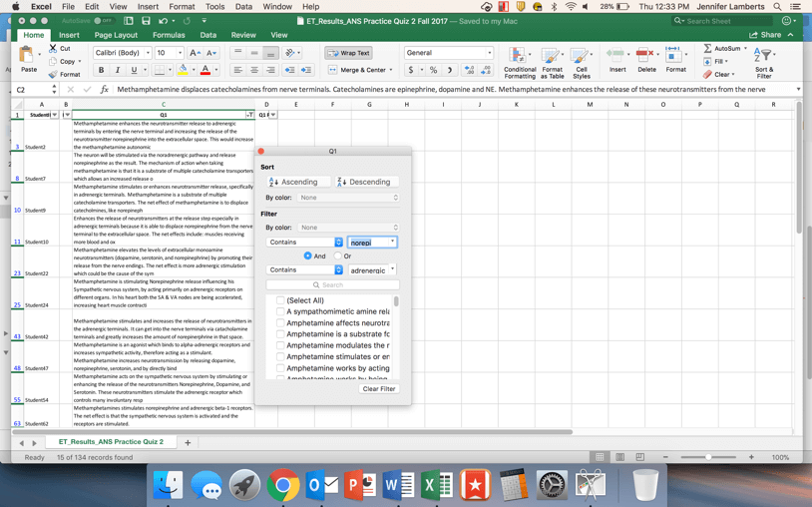812x507 pixels.
Task: Select the And radio button
Action: [307, 255]
